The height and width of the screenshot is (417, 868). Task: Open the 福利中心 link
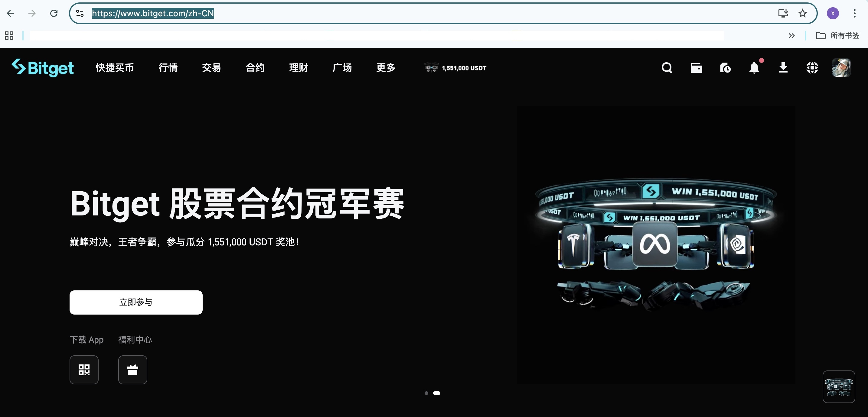[x=135, y=340]
